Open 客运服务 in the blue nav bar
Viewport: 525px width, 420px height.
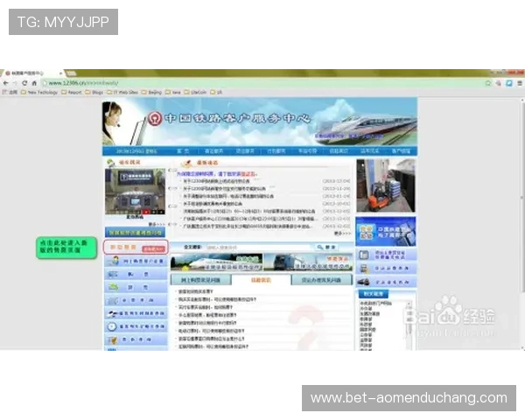(213, 151)
